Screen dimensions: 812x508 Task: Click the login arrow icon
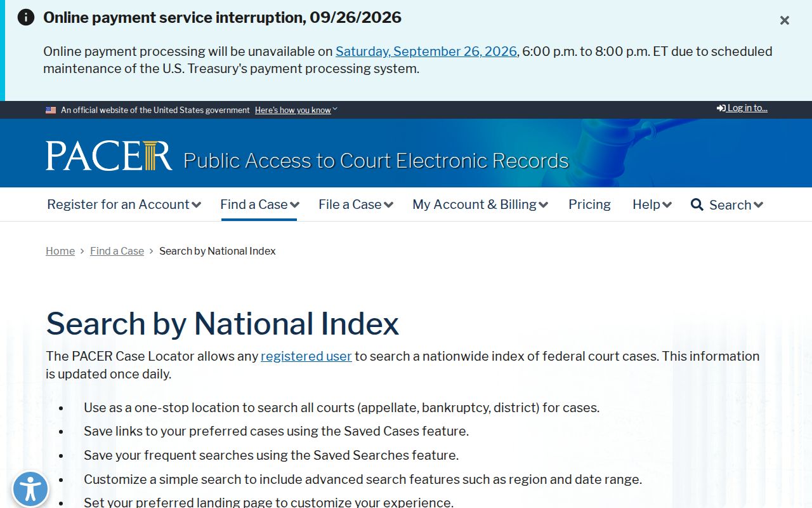pos(721,108)
